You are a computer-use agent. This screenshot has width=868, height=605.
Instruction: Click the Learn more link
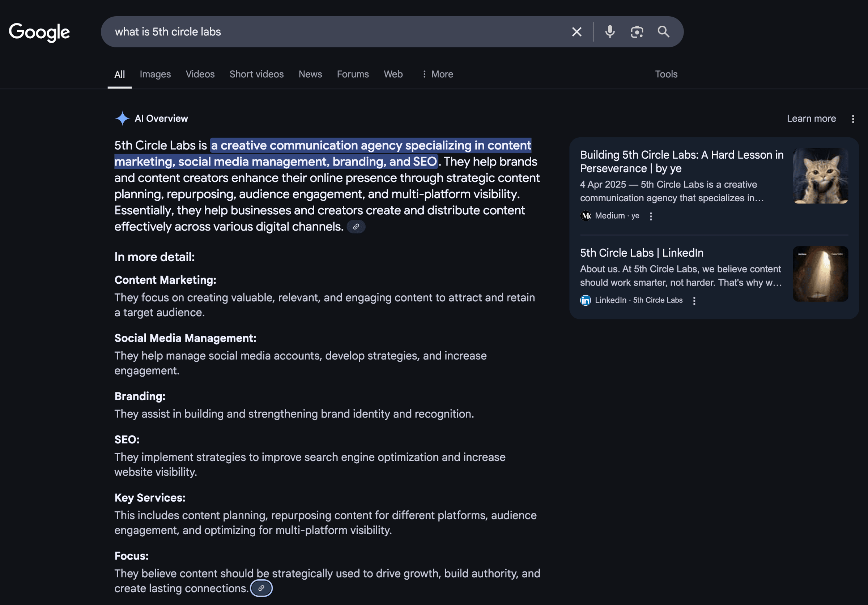811,119
